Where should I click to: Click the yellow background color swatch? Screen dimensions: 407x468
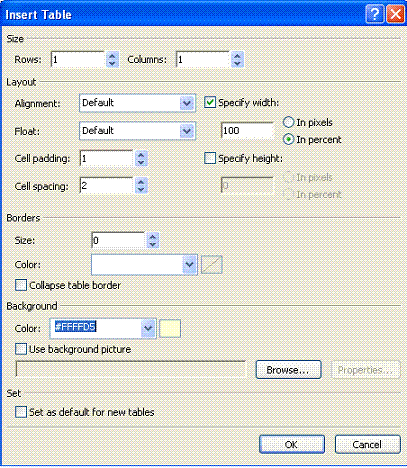tap(170, 328)
